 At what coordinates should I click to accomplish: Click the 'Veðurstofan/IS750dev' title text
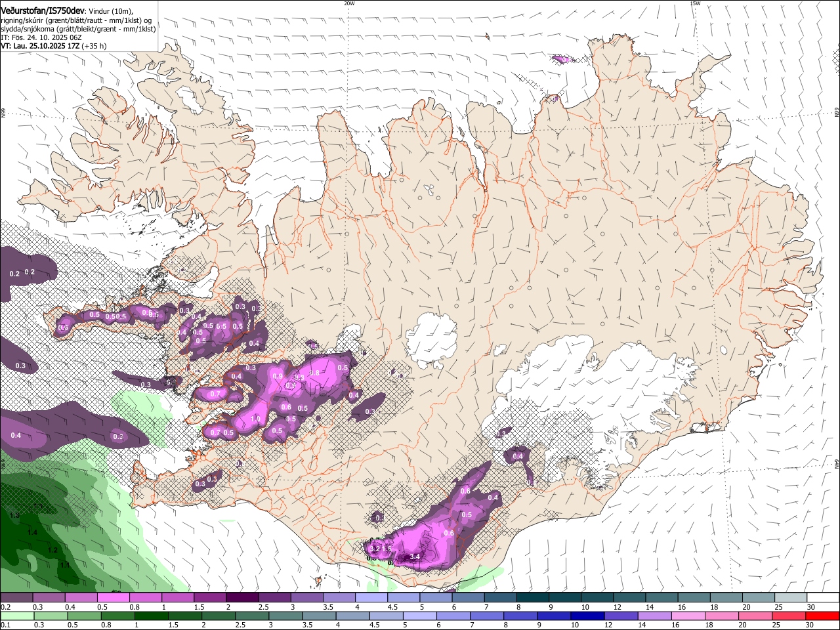pos(42,11)
